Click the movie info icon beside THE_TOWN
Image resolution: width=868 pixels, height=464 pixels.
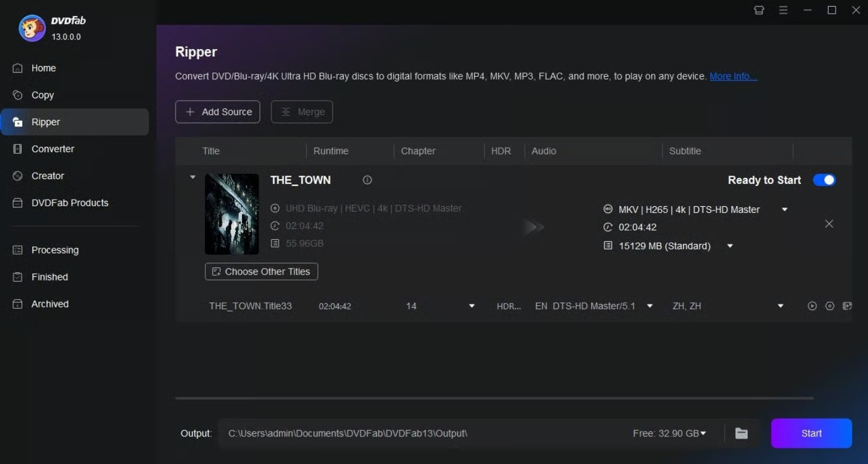(367, 180)
